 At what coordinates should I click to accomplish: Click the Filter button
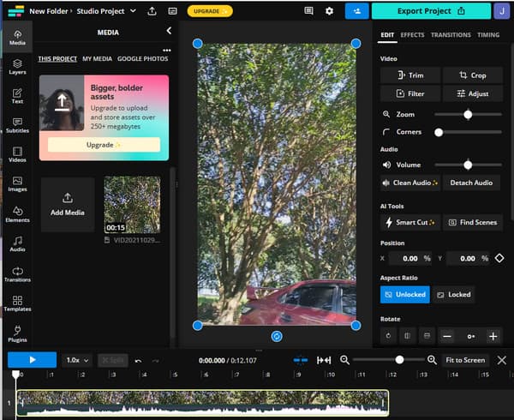[x=410, y=93]
